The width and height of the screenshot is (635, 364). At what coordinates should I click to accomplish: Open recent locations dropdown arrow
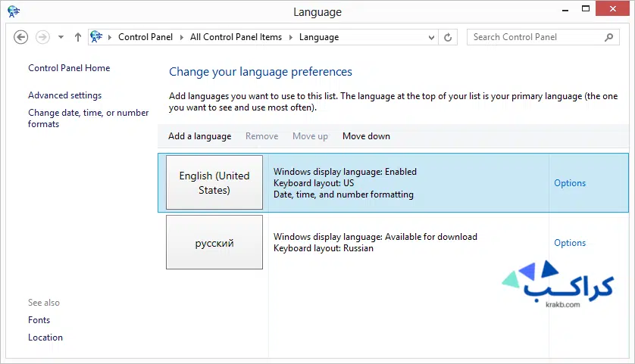coord(61,37)
